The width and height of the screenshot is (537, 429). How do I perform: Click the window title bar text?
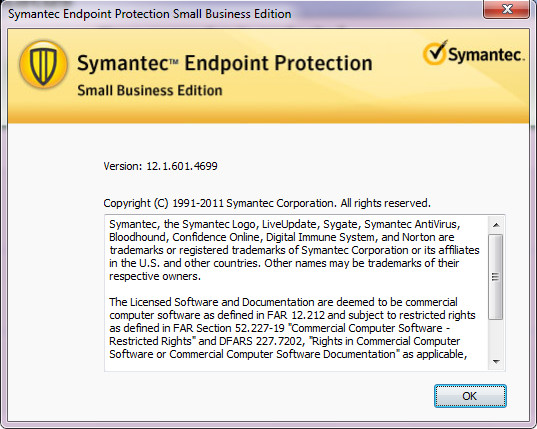[149, 14]
